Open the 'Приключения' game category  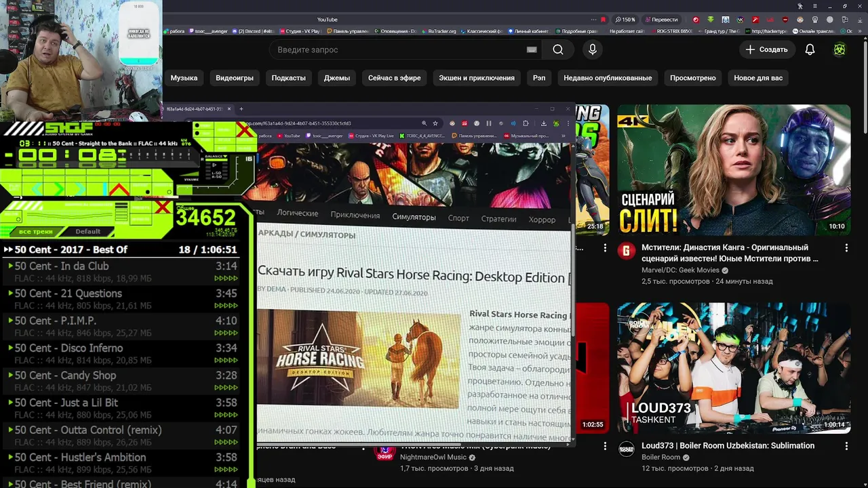coord(355,215)
